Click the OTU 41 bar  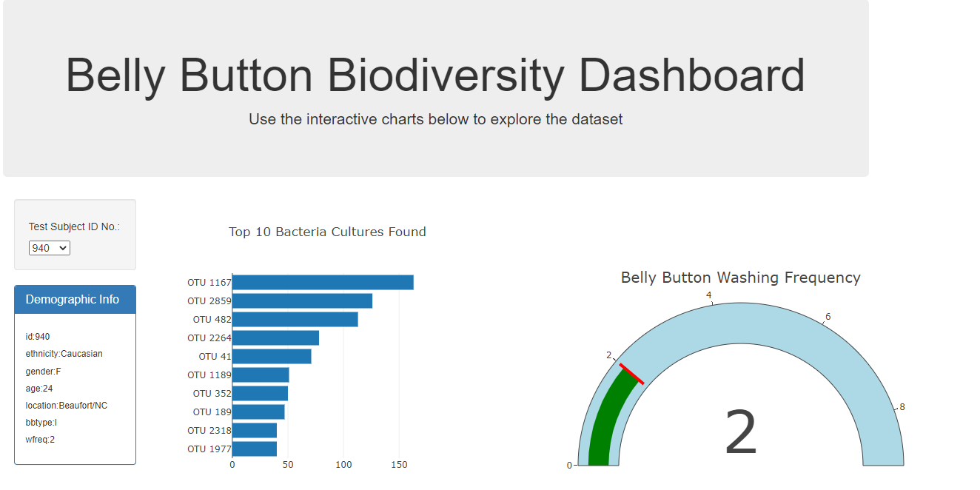click(271, 356)
